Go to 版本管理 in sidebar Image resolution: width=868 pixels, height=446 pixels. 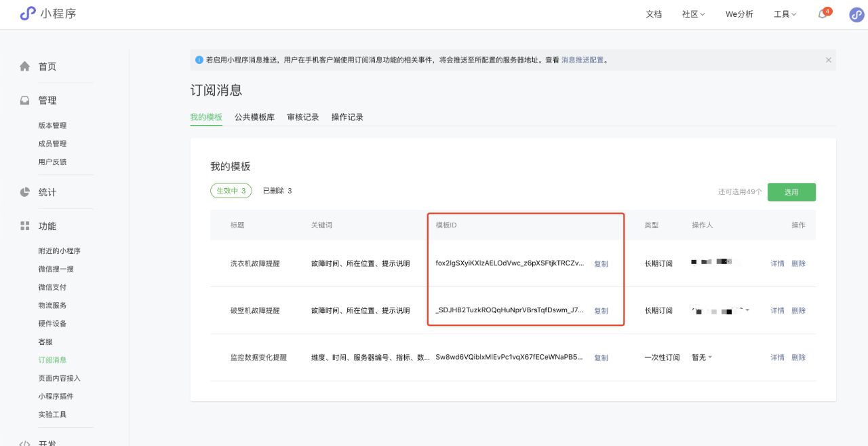52,126
